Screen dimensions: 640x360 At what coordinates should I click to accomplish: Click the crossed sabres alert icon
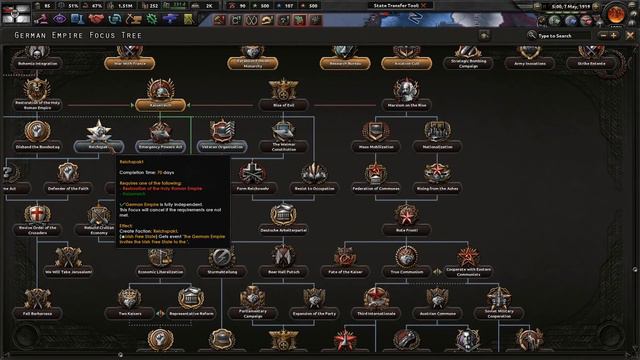click(251, 20)
